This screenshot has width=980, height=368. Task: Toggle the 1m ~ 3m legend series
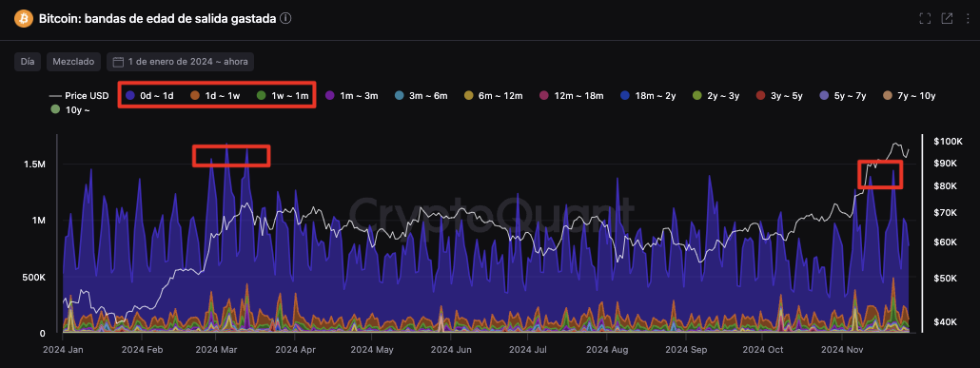pyautogui.click(x=352, y=96)
